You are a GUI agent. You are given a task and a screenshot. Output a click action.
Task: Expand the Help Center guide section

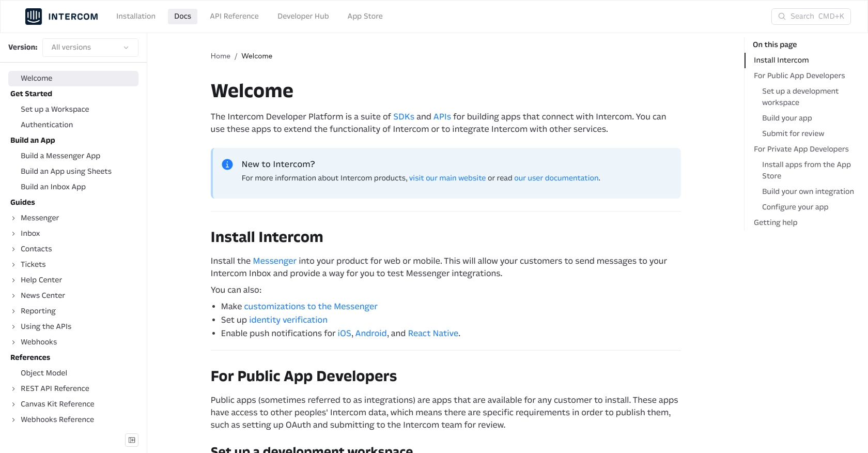coord(13,280)
